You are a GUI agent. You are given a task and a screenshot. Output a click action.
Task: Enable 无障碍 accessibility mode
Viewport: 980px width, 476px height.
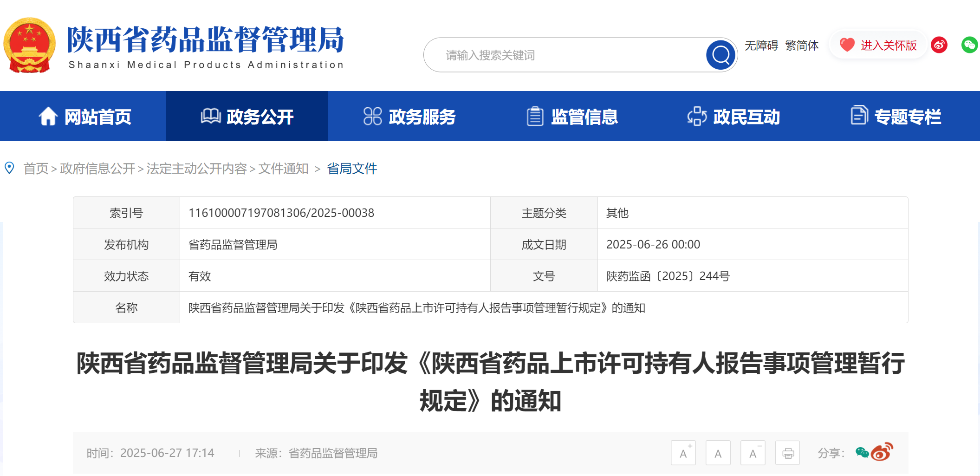[761, 46]
